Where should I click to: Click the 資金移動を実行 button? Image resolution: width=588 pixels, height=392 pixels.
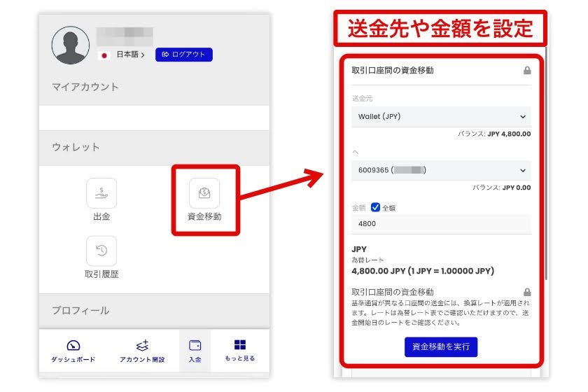pyautogui.click(x=441, y=346)
